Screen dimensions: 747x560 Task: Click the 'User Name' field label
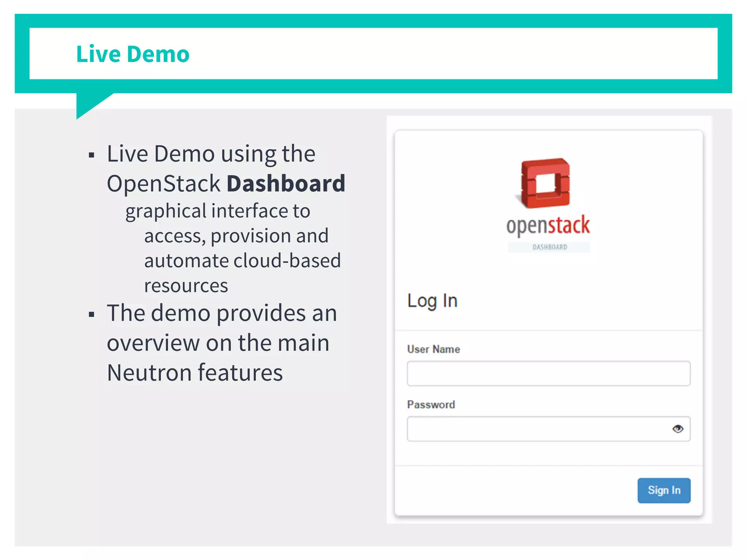433,349
